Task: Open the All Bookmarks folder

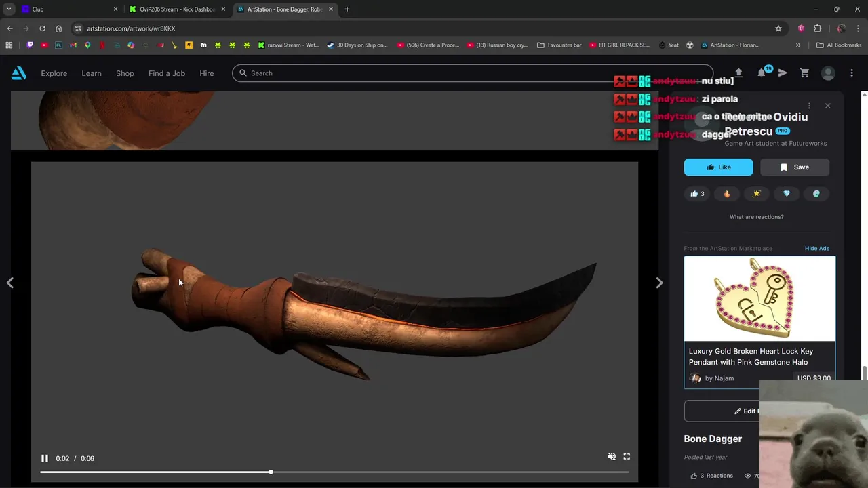Action: tap(839, 45)
